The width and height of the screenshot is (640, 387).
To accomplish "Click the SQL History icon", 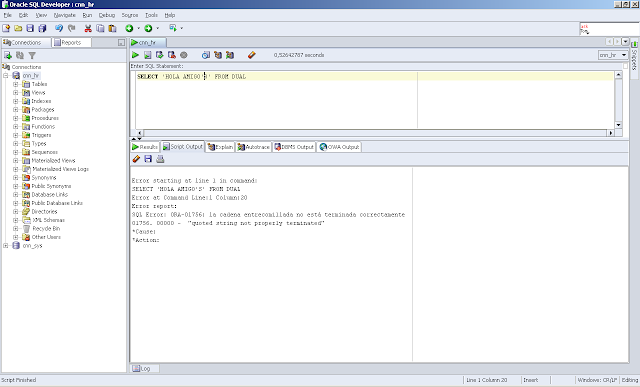I will point(206,55).
